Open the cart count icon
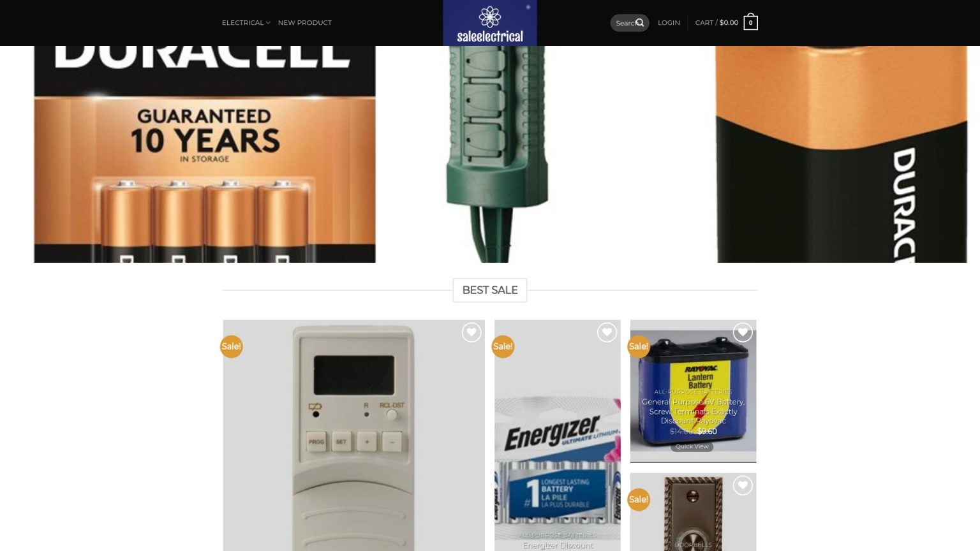The width and height of the screenshot is (980, 551). tap(750, 22)
